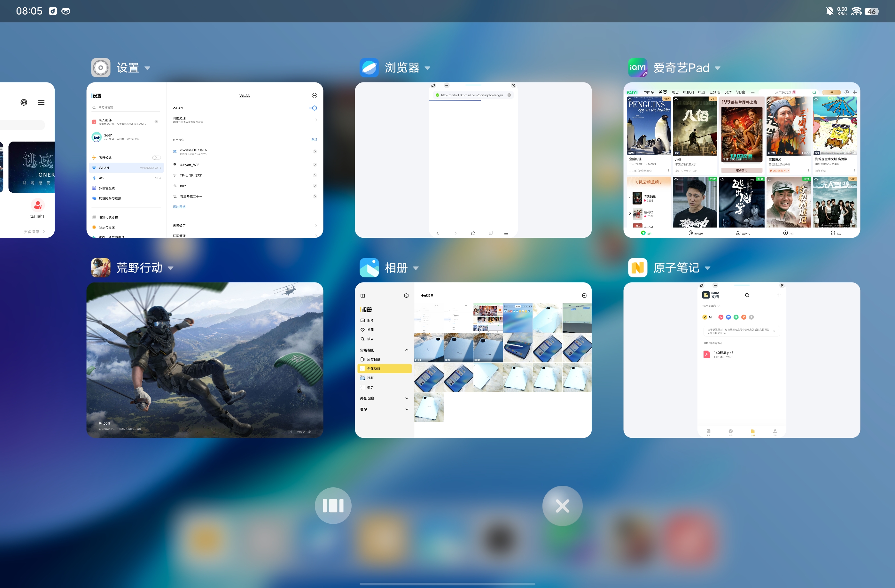Select the 电影 tab in iQIYI
The width and height of the screenshot is (895, 588).
[701, 92]
